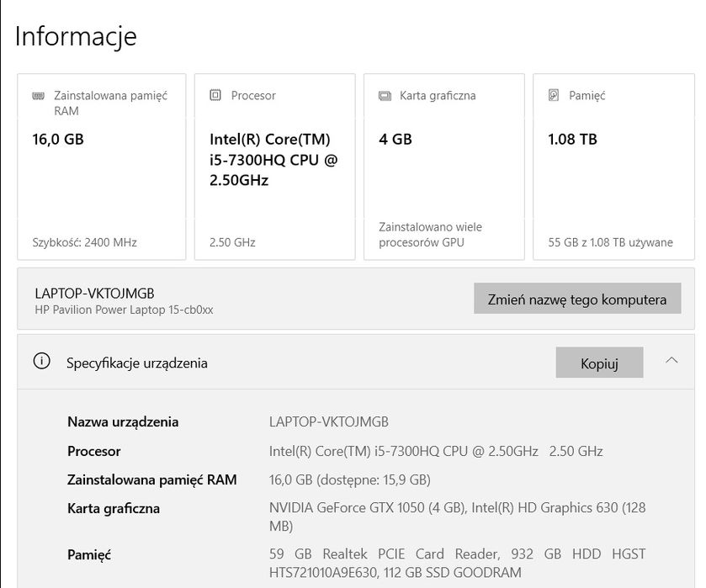The image size is (706, 588).
Task: Select LAPTOP-VKTOJMGB value in specifications
Action: point(329,422)
